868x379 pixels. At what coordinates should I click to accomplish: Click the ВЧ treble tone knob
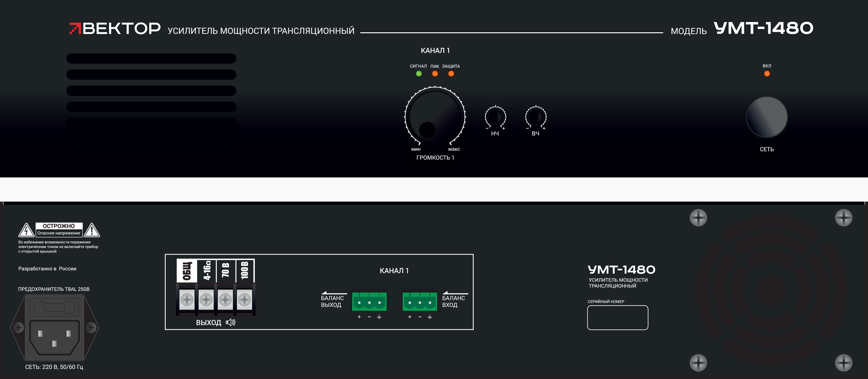coord(536,117)
